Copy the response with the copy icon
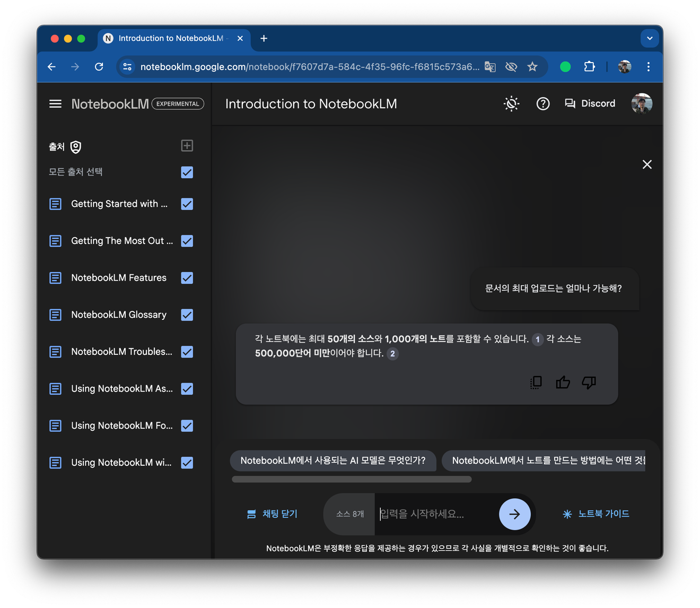The height and width of the screenshot is (608, 700). pos(536,383)
